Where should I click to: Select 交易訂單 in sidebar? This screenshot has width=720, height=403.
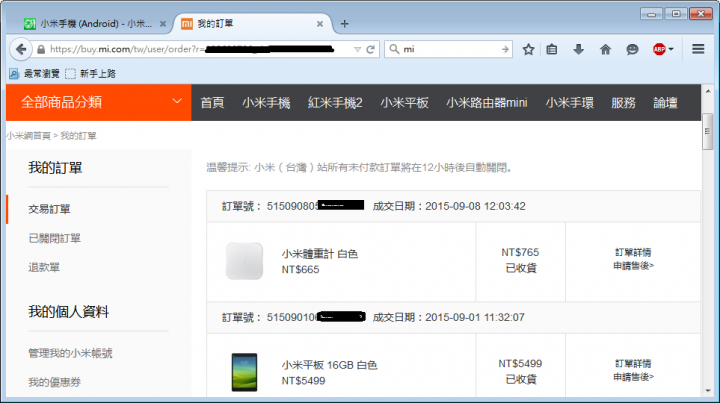(49, 209)
